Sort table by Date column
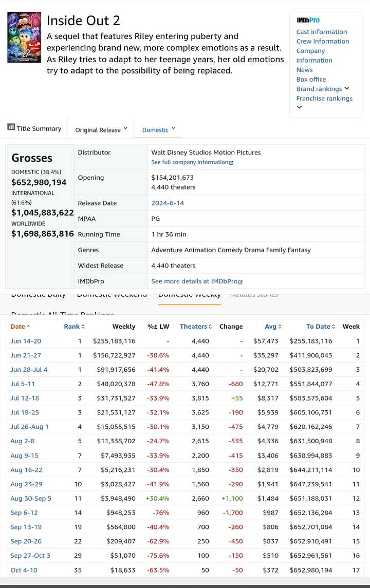Image resolution: width=370 pixels, height=588 pixels. click(20, 327)
